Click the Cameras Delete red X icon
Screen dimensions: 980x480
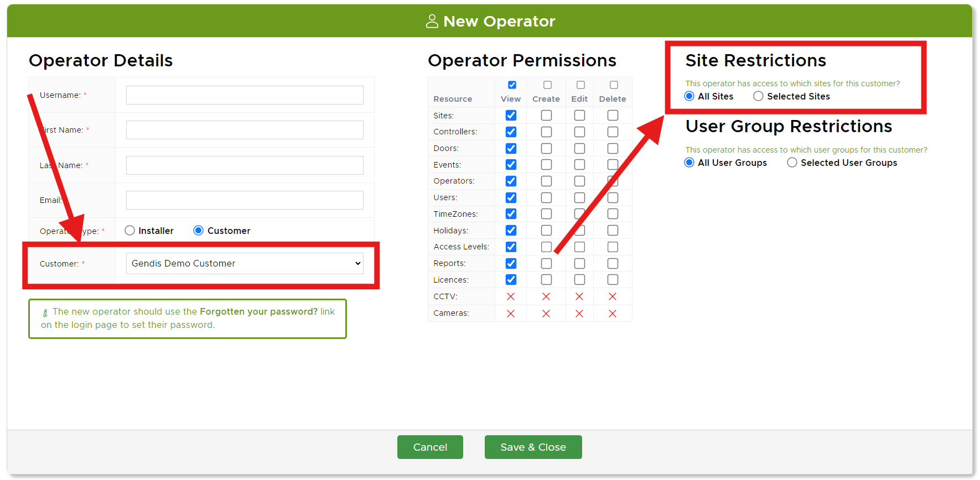[x=613, y=314]
